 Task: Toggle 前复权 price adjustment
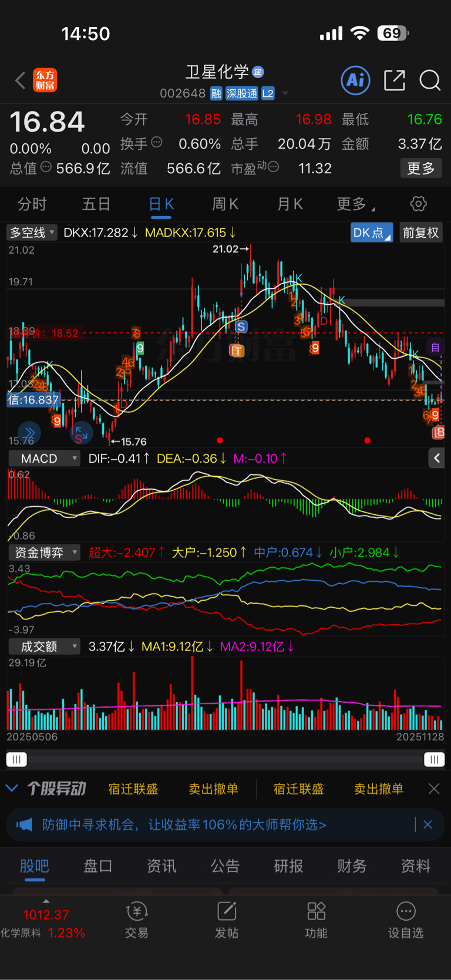pos(421,233)
